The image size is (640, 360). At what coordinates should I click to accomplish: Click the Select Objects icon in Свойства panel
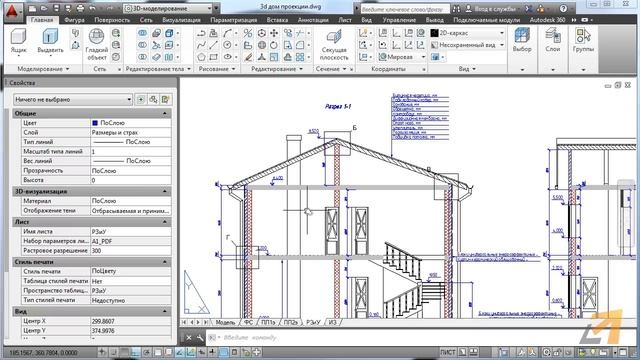point(153,99)
